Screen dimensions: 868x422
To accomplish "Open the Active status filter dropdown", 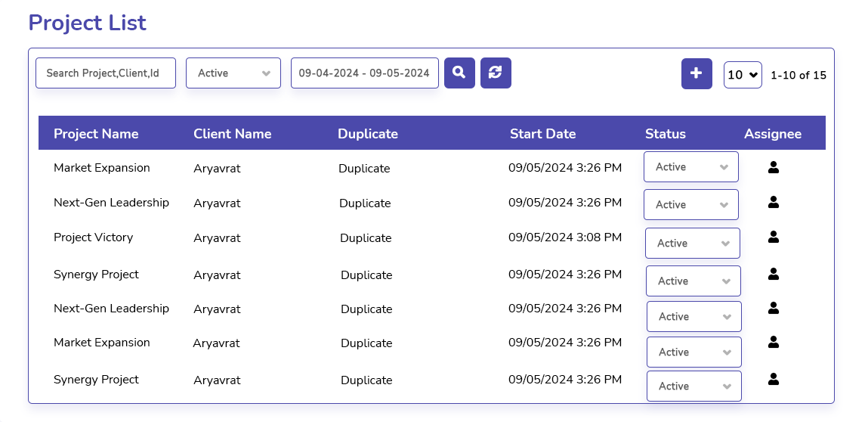I will tap(233, 73).
